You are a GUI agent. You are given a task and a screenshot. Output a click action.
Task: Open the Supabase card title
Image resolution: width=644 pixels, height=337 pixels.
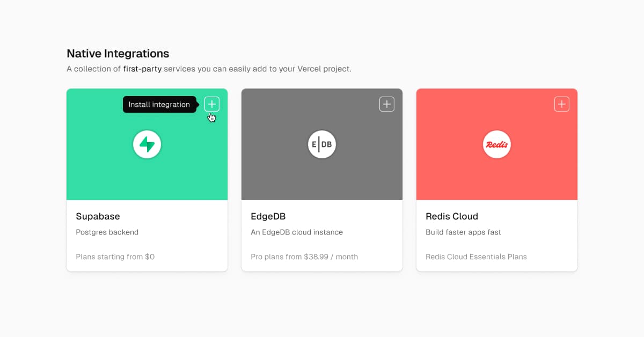(x=98, y=216)
